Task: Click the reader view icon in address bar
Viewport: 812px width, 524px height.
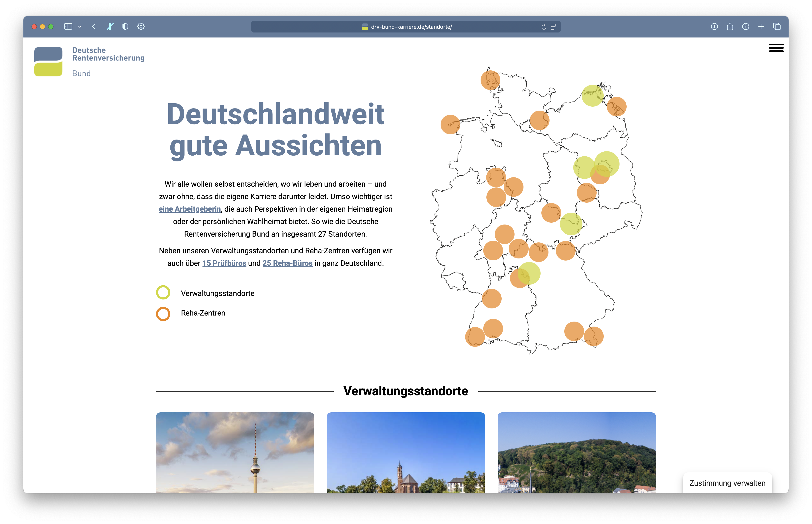Action: tap(553, 27)
